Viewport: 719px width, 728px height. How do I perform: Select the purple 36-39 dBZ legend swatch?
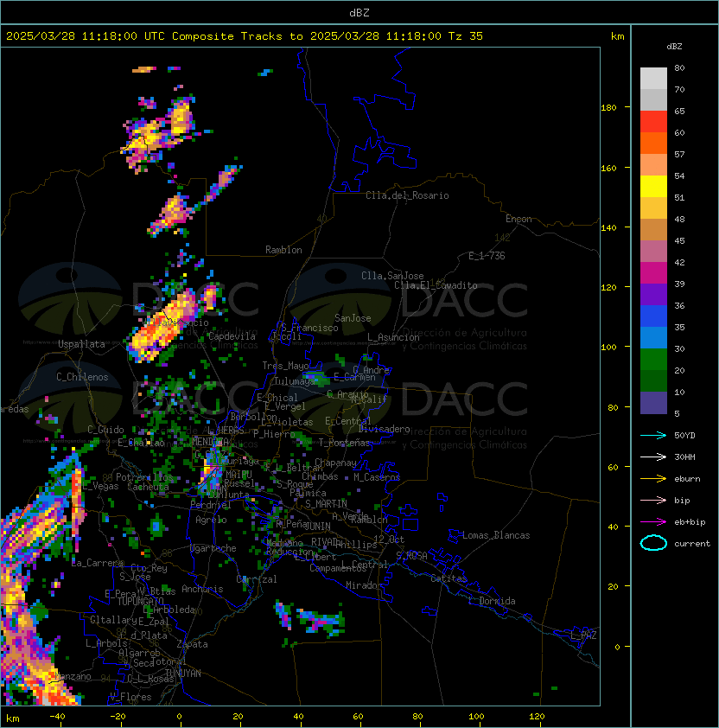653,294
